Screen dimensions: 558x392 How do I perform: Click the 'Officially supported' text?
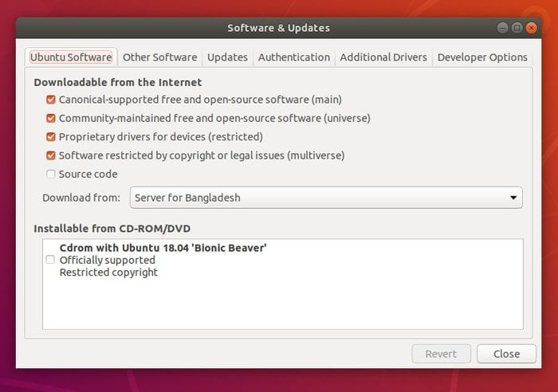click(108, 260)
